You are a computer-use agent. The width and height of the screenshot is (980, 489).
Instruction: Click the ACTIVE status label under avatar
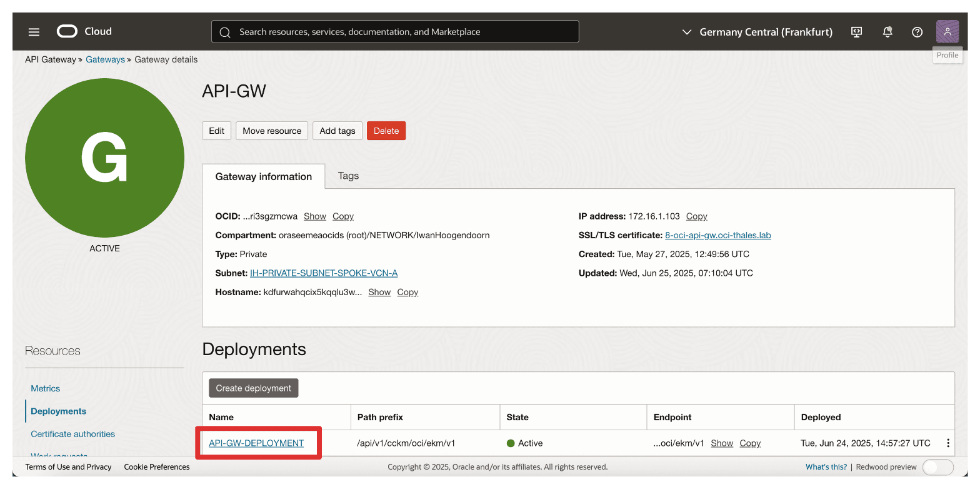[x=104, y=248]
